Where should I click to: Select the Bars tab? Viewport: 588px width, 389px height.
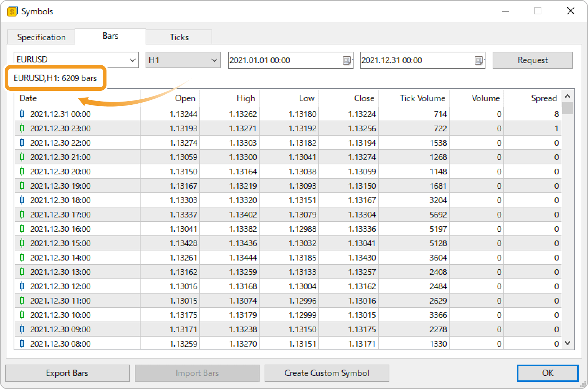[x=110, y=36]
